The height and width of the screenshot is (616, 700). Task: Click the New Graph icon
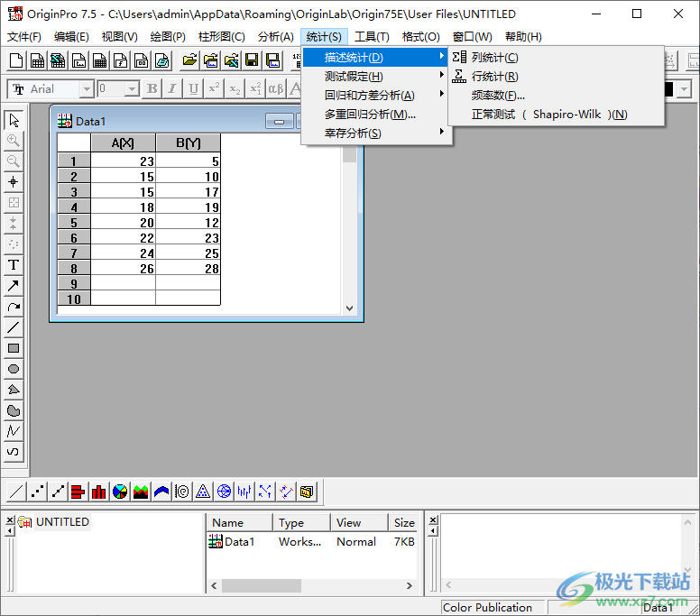click(78, 60)
